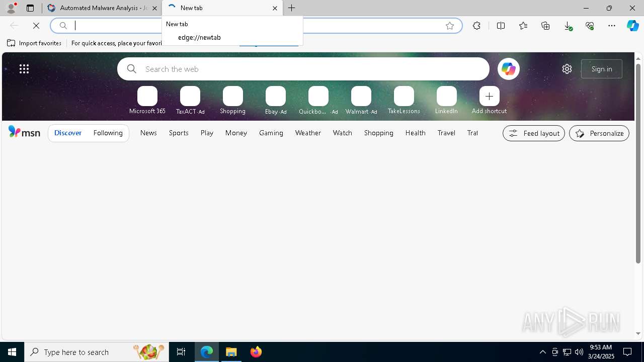
Task: Open the TakeLessons shortcut
Action: pyautogui.click(x=404, y=101)
